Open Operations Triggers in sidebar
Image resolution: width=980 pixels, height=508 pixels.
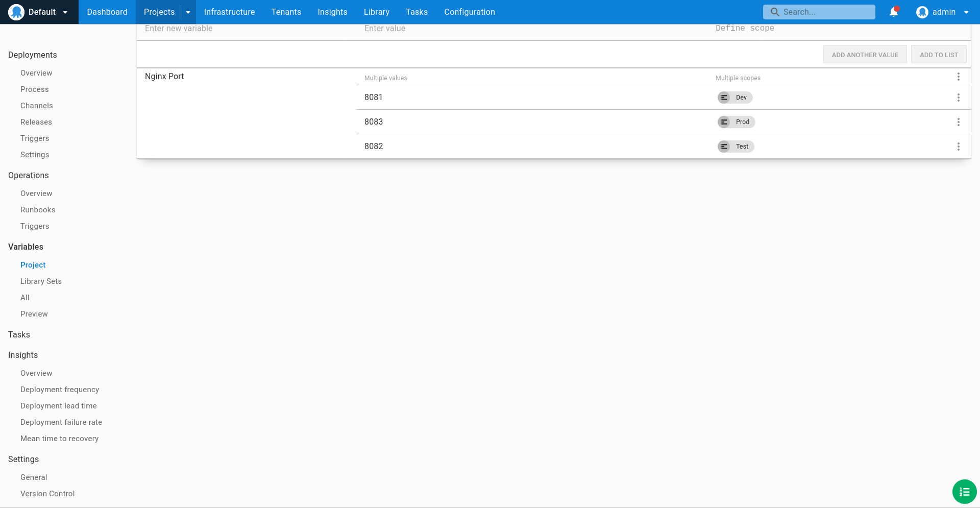tap(35, 226)
